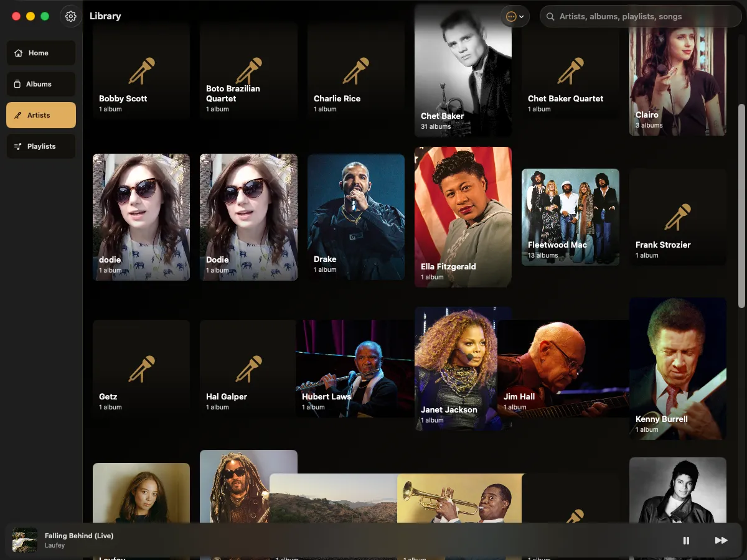Open the Kenny Burrell artist photo
The width and height of the screenshot is (747, 560).
click(x=677, y=368)
